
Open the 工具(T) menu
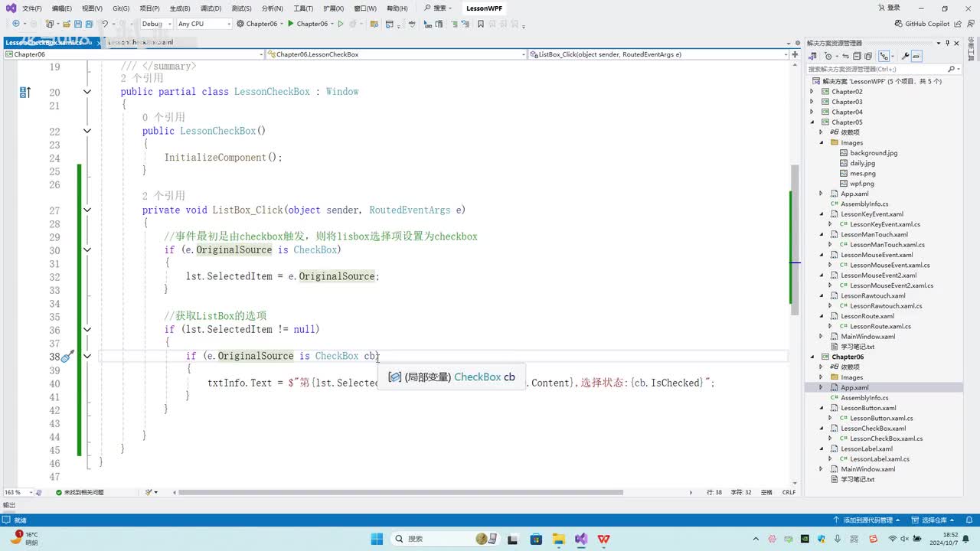pos(303,8)
